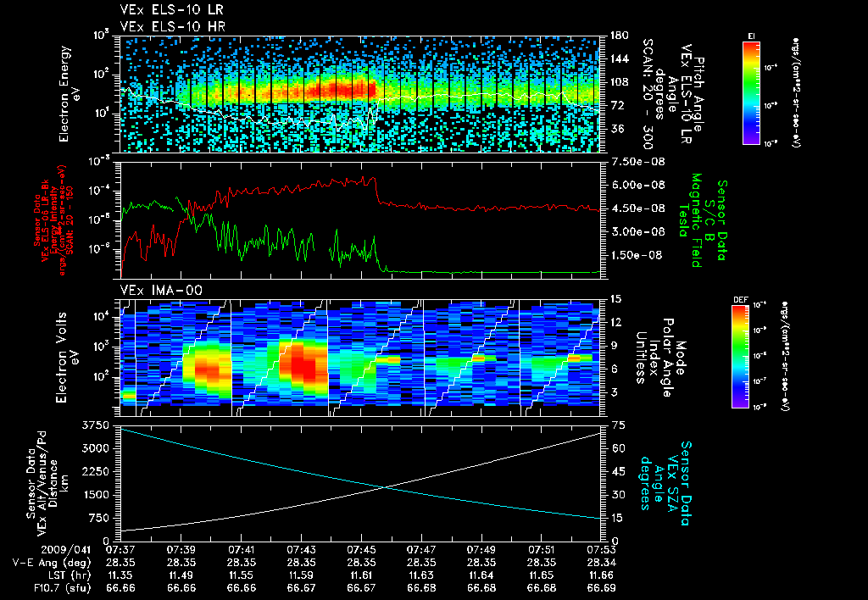Click the LST value 11.61
Viewport: 868px width, 600px height.
(x=361, y=575)
